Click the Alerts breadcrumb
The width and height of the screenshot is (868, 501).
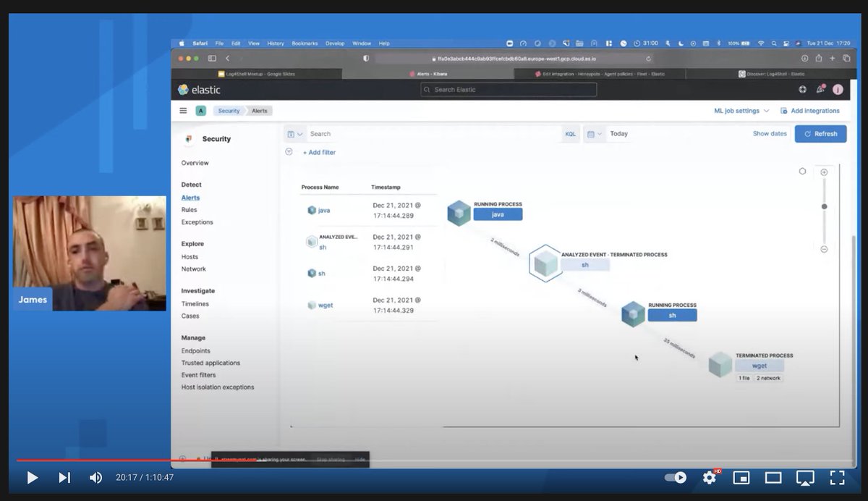tap(260, 111)
